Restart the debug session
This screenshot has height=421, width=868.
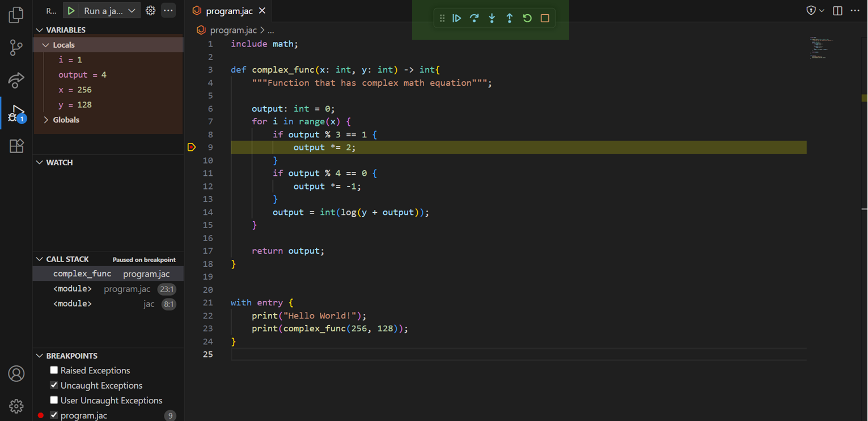(527, 18)
